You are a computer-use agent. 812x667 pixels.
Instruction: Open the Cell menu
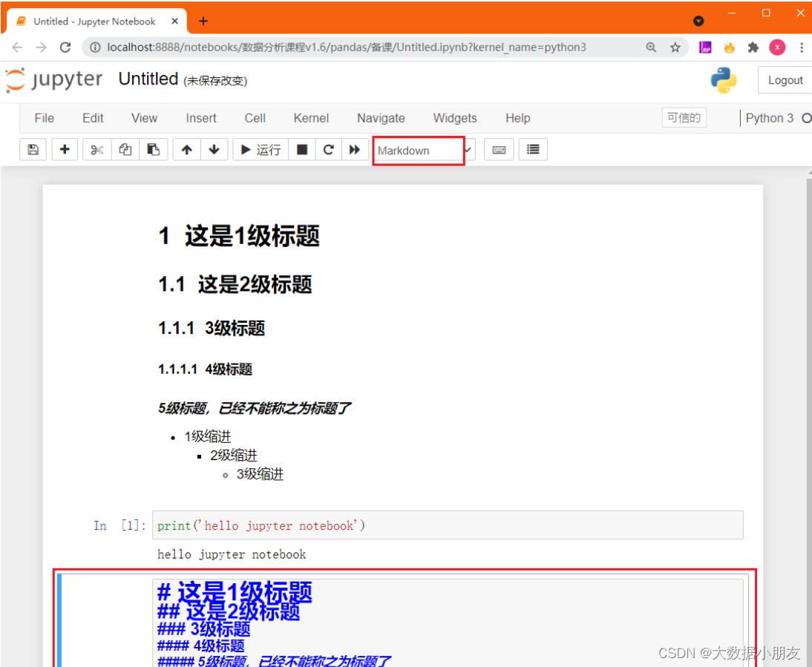(x=255, y=118)
